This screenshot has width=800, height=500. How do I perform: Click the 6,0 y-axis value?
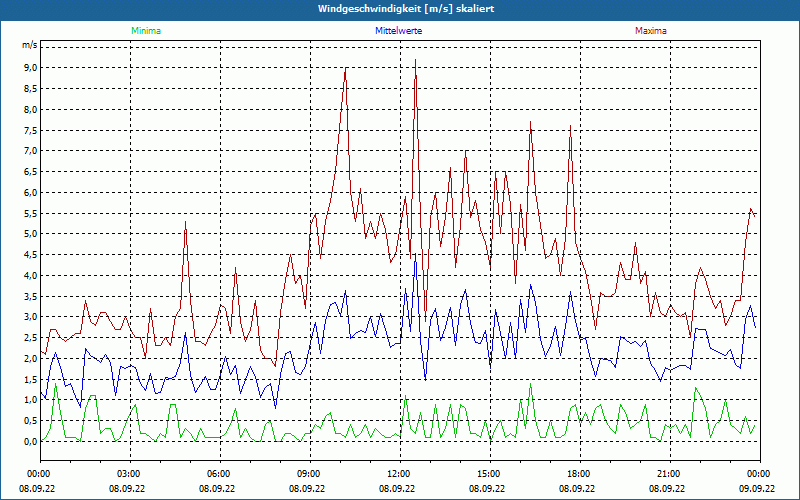[31, 192]
